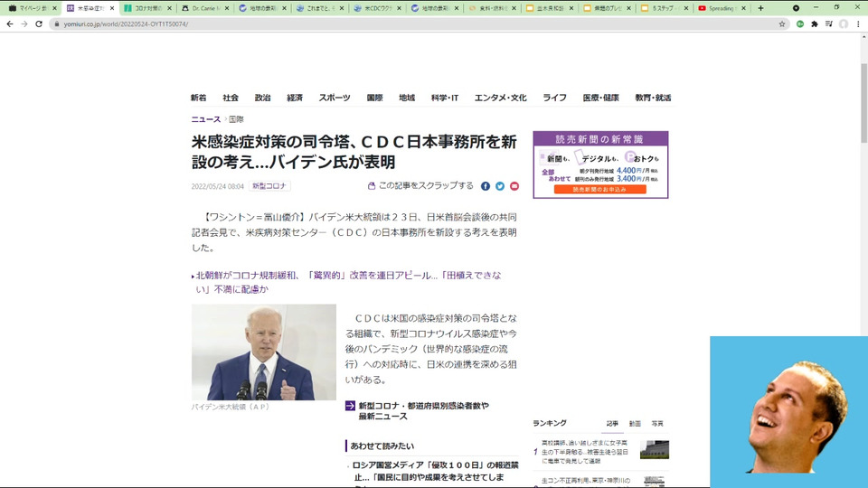The height and width of the screenshot is (488, 868).
Task: Open ranking article 高校講師、追い越しざまに
Action: [x=585, y=452]
